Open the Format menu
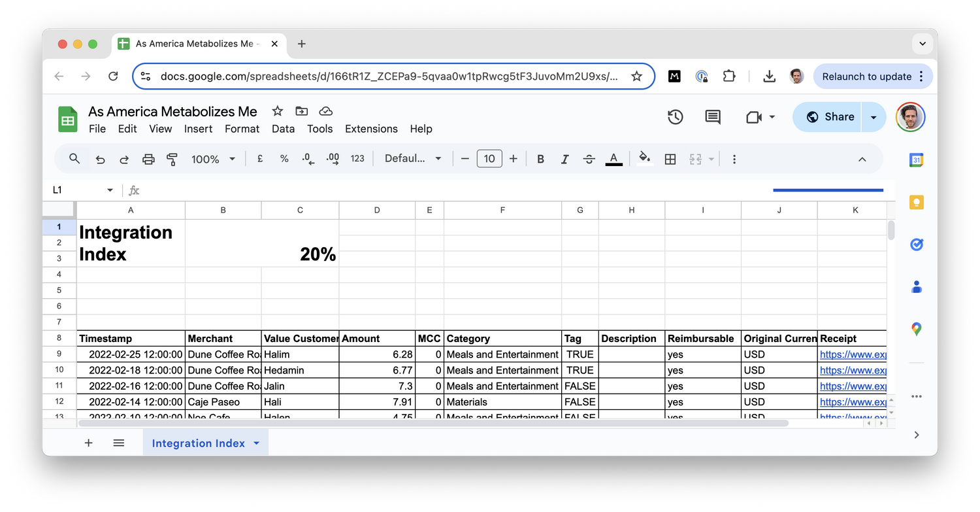This screenshot has height=512, width=980. [242, 129]
